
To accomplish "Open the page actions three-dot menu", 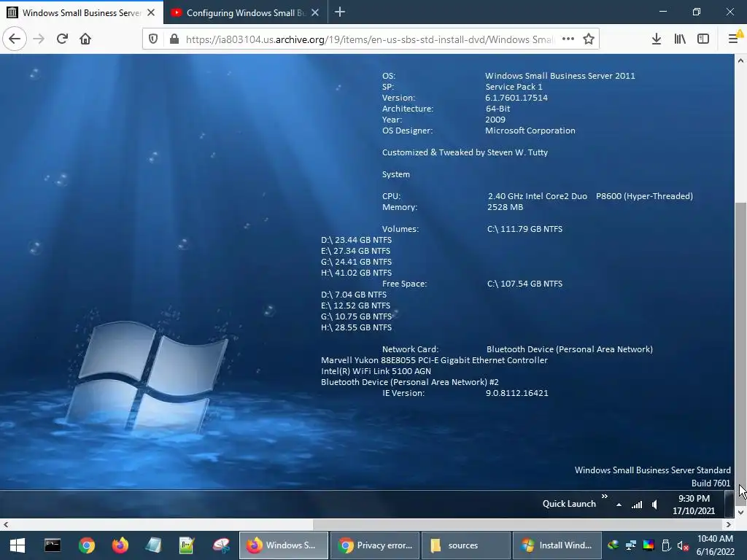I will 568,39.
